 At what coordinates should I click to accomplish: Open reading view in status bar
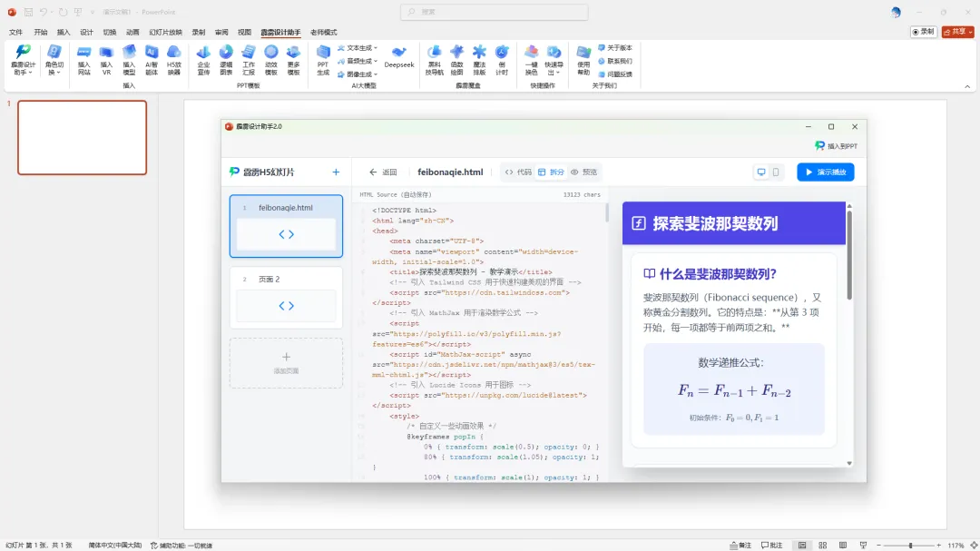click(x=843, y=546)
